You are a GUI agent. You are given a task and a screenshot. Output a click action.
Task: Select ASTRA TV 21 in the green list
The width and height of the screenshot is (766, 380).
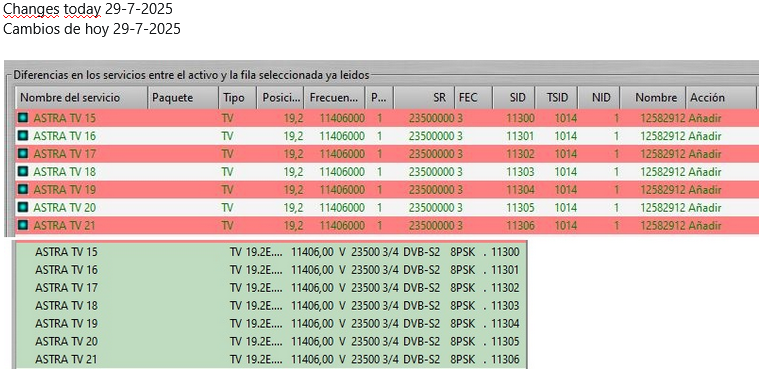point(271,360)
